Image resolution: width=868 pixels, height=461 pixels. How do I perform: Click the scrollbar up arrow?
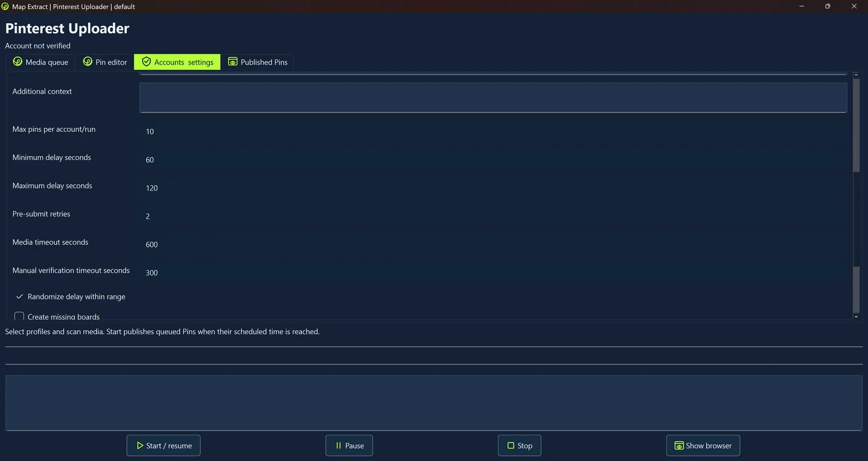[x=856, y=75]
